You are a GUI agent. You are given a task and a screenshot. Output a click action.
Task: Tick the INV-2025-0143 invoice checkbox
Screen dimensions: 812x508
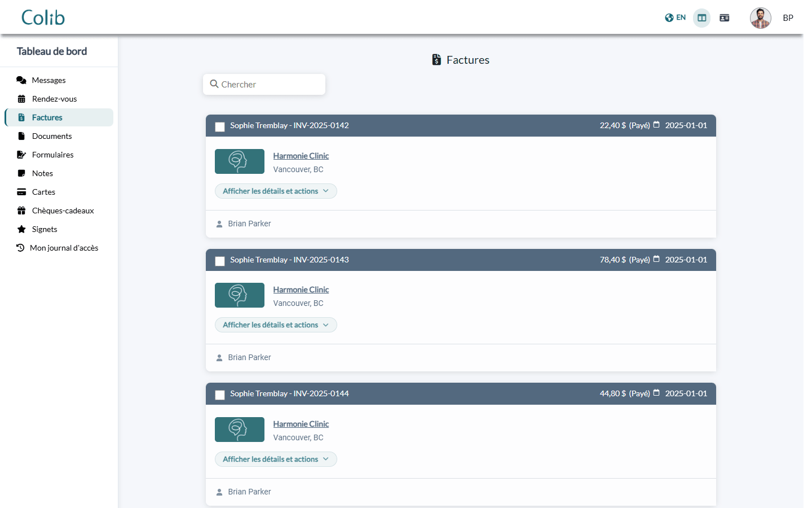click(x=220, y=261)
